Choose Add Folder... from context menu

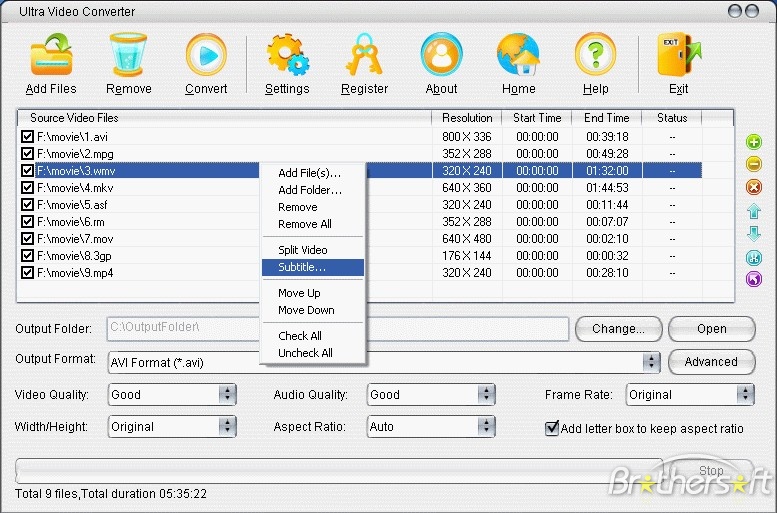313,190
